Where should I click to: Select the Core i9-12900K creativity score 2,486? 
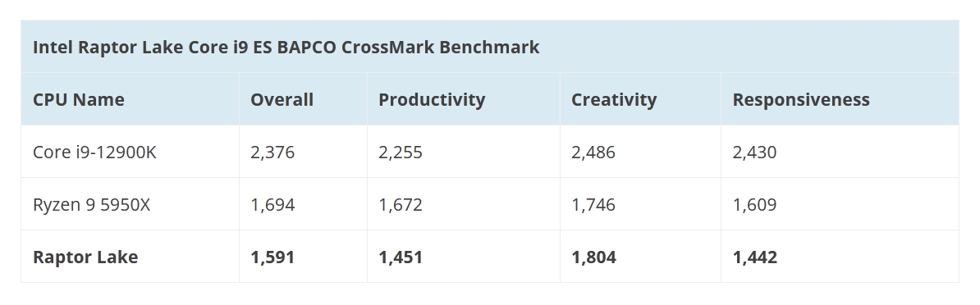(593, 152)
